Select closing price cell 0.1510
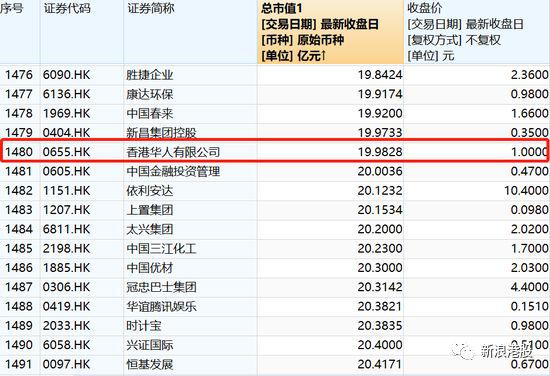 (x=529, y=306)
